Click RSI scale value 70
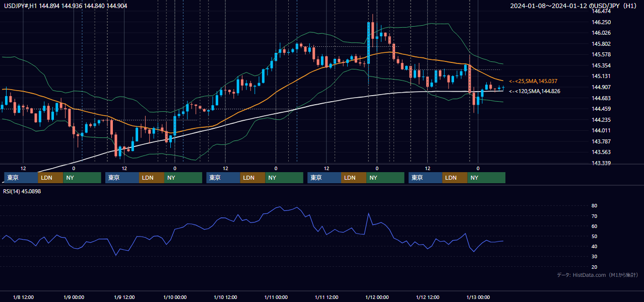Screen dimensions: 644x302 pos(594,216)
